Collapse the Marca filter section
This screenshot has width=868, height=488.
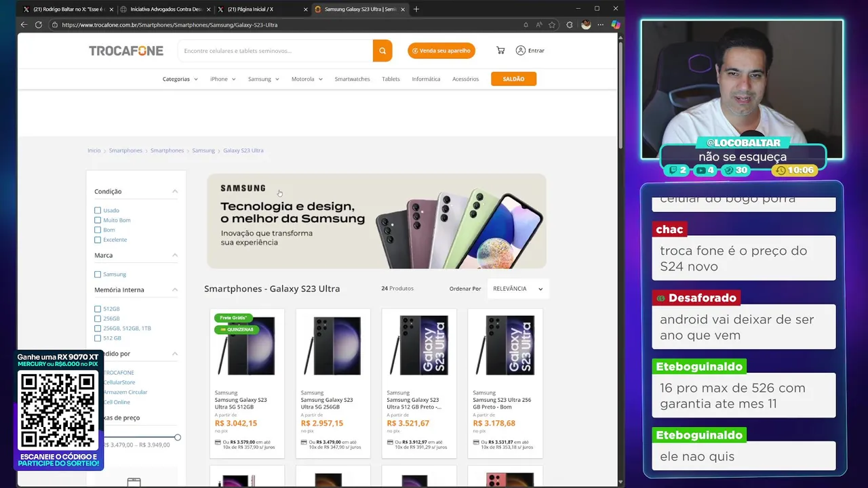coord(175,255)
